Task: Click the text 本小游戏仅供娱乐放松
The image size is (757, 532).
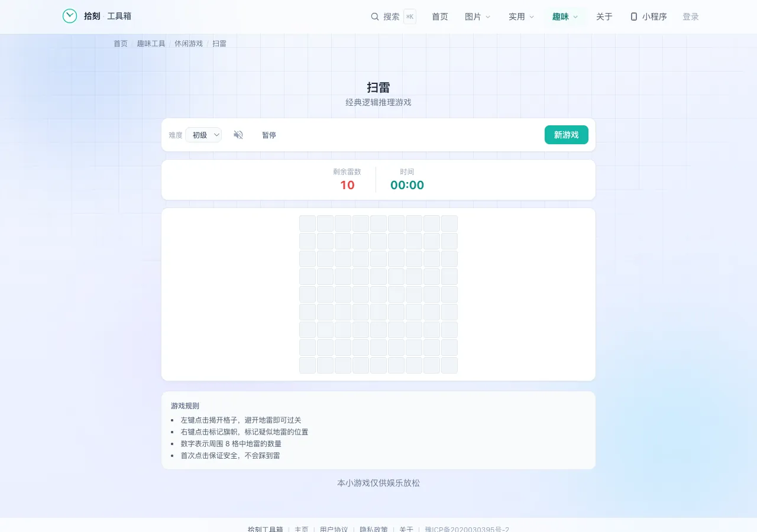Action: click(x=378, y=483)
